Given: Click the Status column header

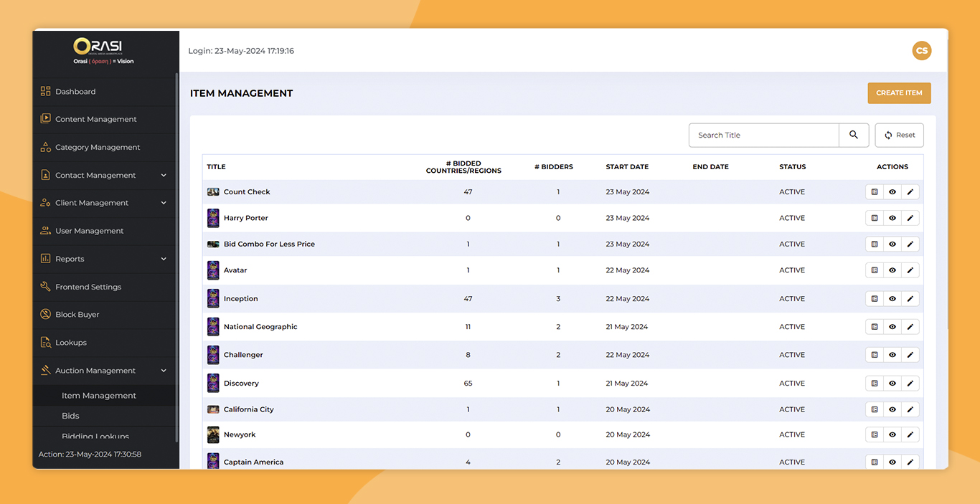Looking at the screenshot, I should click(793, 167).
